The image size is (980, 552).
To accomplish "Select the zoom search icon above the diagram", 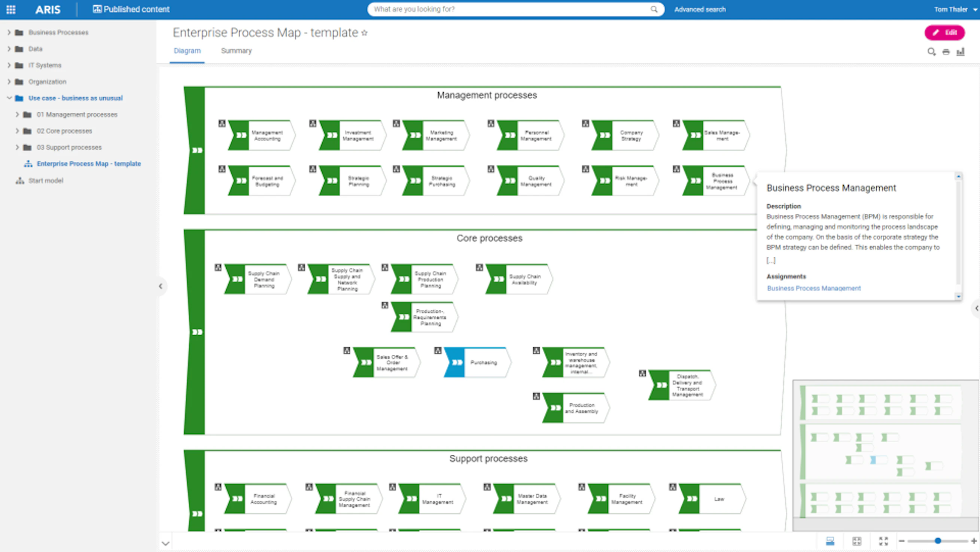I will click(x=931, y=51).
